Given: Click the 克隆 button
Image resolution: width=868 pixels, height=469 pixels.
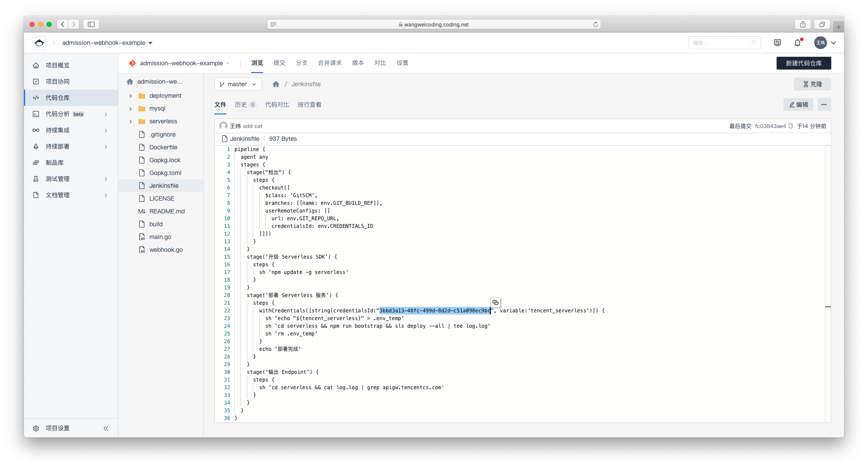Looking at the screenshot, I should pyautogui.click(x=812, y=84).
